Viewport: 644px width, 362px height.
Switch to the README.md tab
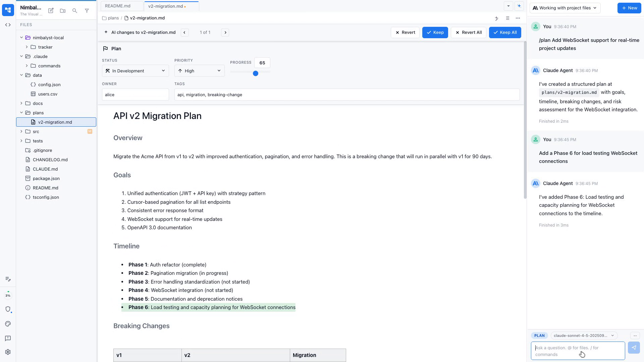pos(118,6)
